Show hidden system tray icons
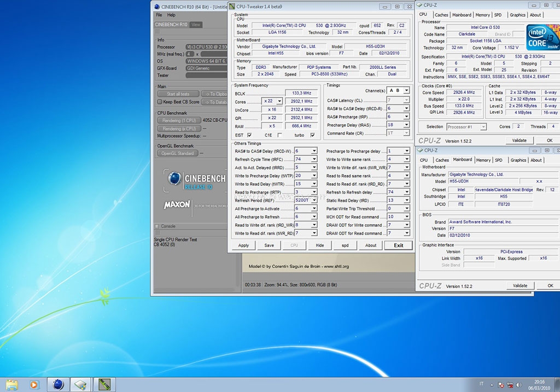Image resolution: width=560 pixels, height=392 pixels. (492, 385)
